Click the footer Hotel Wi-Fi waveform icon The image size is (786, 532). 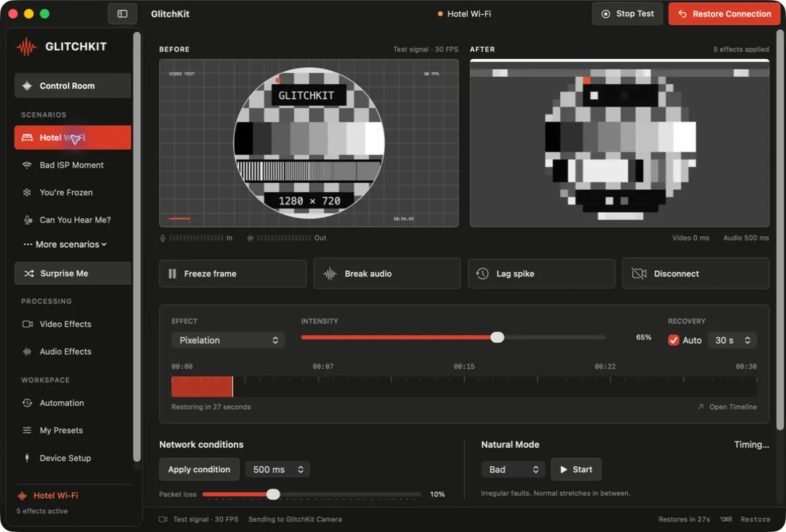(x=22, y=495)
